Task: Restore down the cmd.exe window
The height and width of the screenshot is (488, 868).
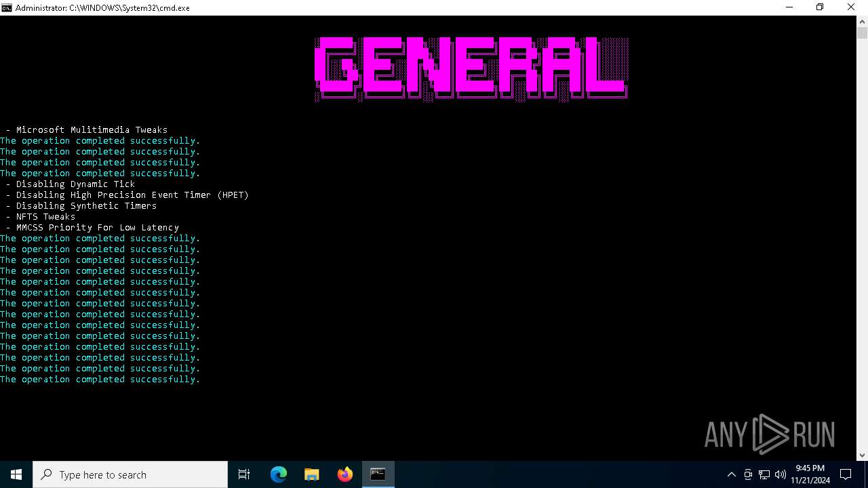Action: (820, 7)
